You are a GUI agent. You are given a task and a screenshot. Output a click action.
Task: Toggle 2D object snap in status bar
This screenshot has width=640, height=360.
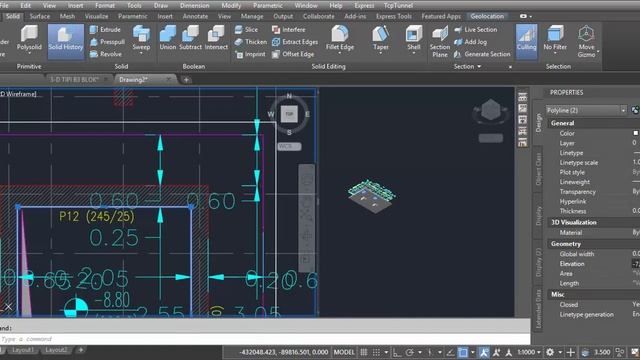pos(463,352)
